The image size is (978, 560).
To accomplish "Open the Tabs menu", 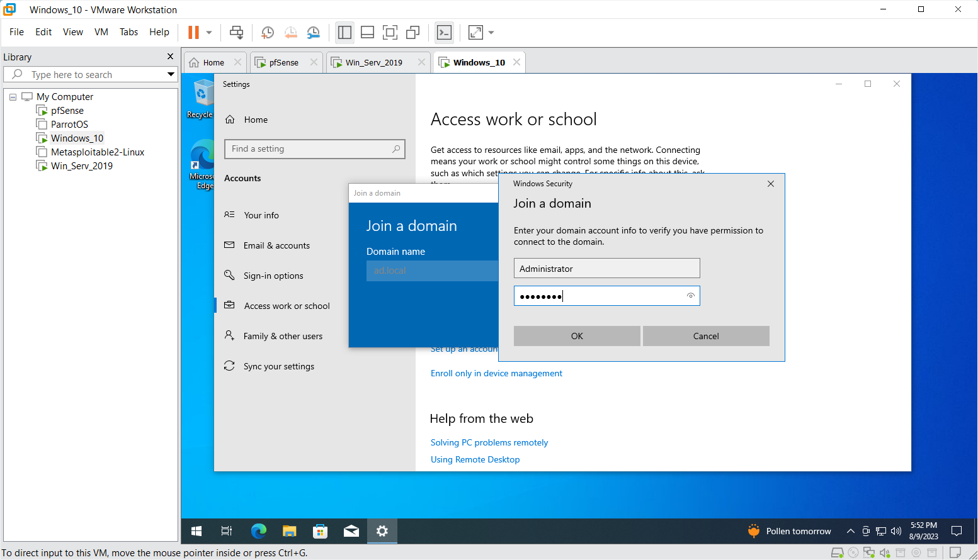I will 128,32.
